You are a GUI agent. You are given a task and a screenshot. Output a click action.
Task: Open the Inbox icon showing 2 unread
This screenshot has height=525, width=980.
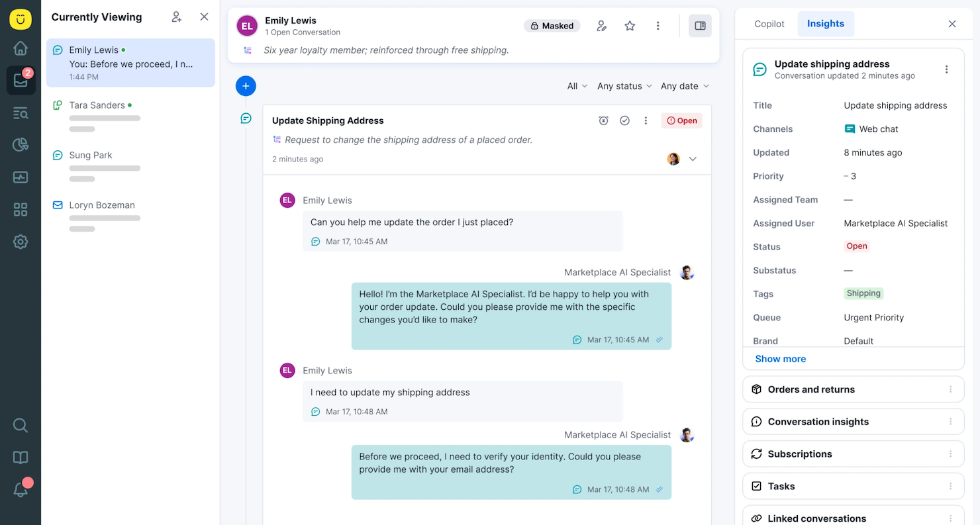point(21,80)
